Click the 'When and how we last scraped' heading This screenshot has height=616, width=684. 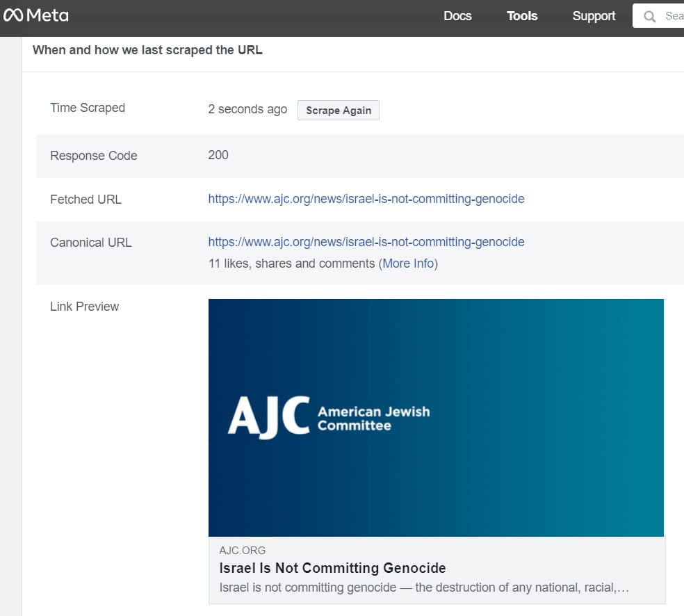pos(147,50)
